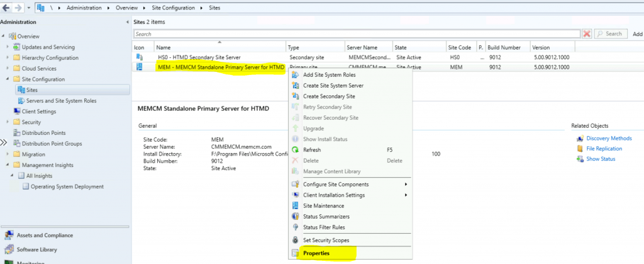Select Servers and Site System Roles node
The width and height of the screenshot is (644, 264).
(x=61, y=101)
